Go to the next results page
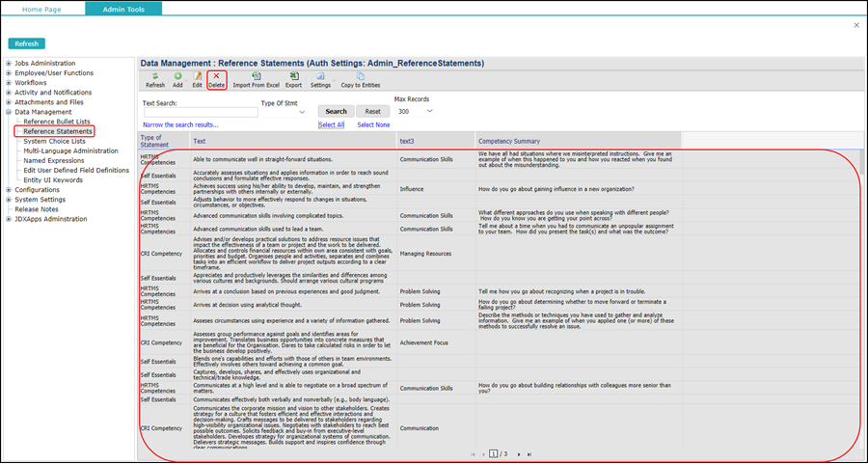The height and width of the screenshot is (464, 868). coord(519,452)
